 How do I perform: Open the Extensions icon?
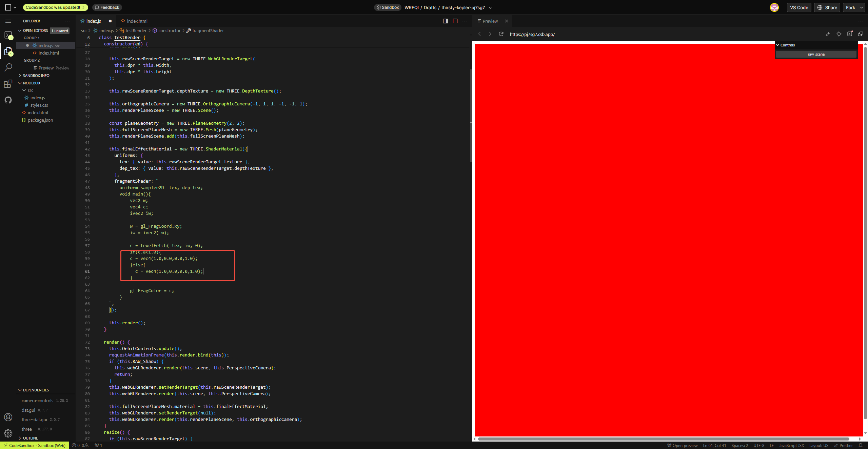(8, 84)
